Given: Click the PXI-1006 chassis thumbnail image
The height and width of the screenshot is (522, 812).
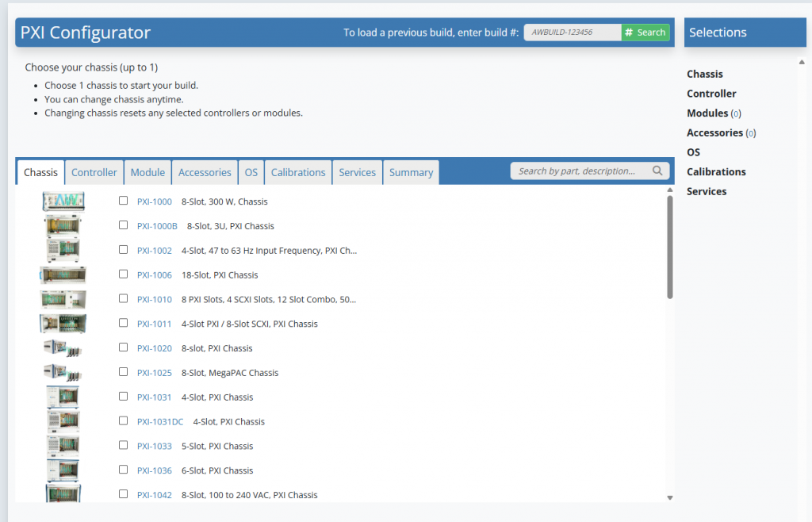Looking at the screenshot, I should [63, 274].
